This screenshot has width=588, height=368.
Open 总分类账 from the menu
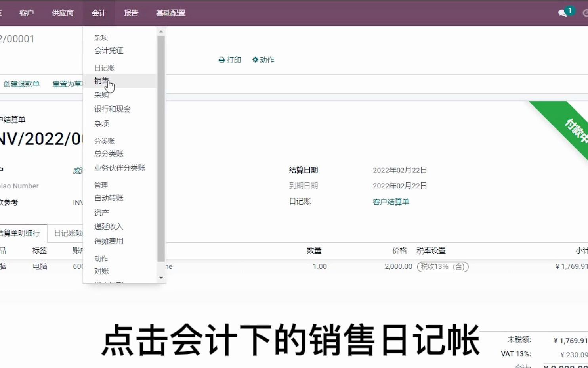click(x=109, y=154)
